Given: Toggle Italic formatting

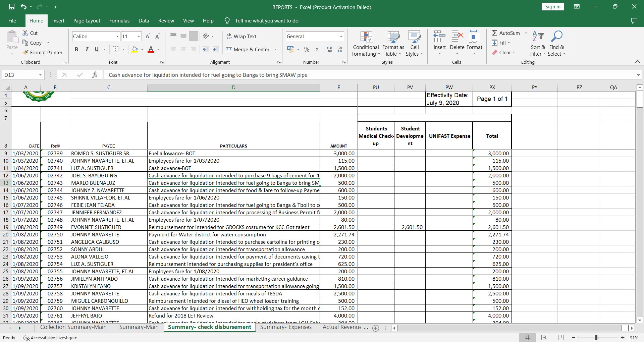Looking at the screenshot, I should 87,49.
